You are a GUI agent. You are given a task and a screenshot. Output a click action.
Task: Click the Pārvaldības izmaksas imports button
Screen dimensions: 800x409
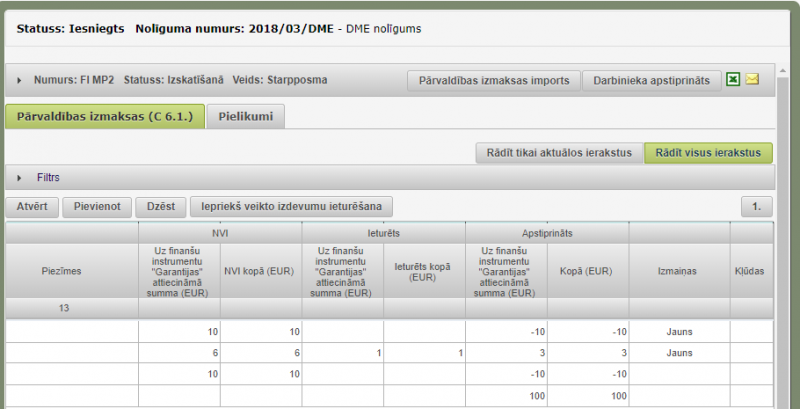[x=494, y=81]
